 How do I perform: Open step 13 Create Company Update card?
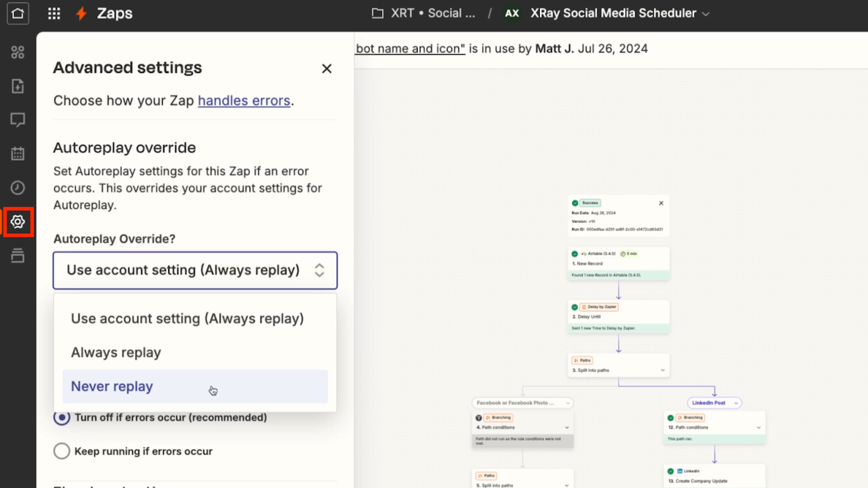[x=714, y=476]
